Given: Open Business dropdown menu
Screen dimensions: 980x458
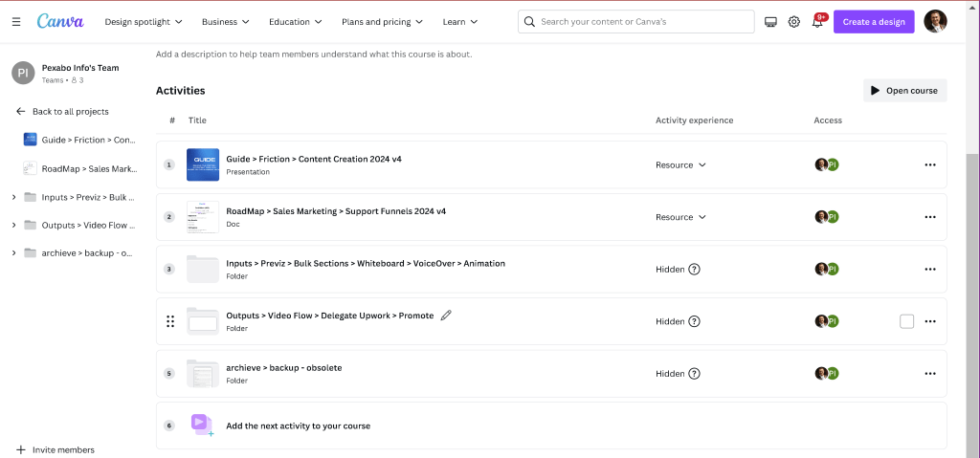Looking at the screenshot, I should [x=226, y=22].
